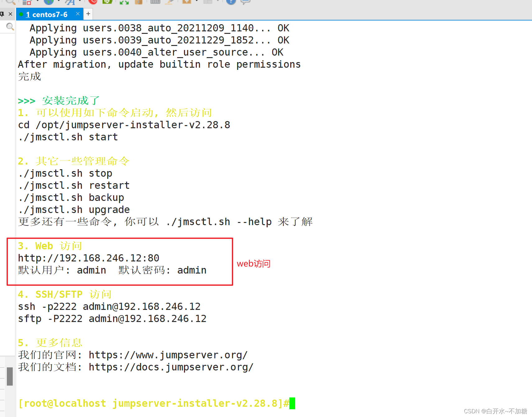This screenshot has width=532, height=417.
Task: Click the '5. 更多信息' heading
Action: point(50,343)
